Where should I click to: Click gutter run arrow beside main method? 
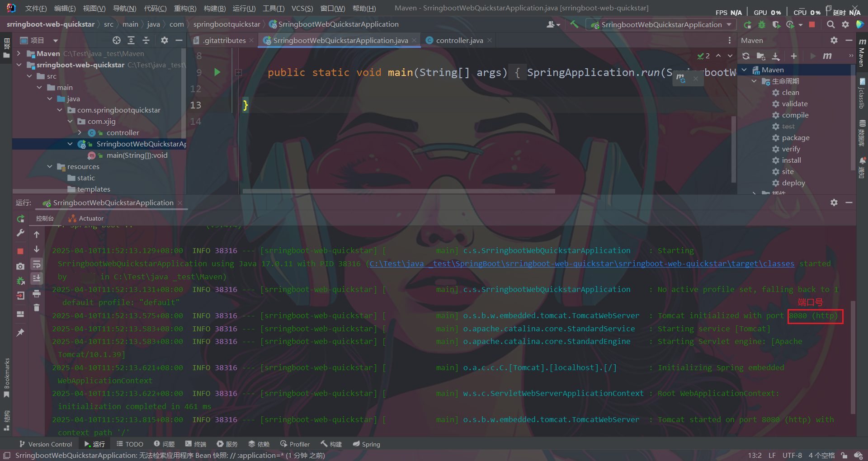pyautogui.click(x=217, y=72)
